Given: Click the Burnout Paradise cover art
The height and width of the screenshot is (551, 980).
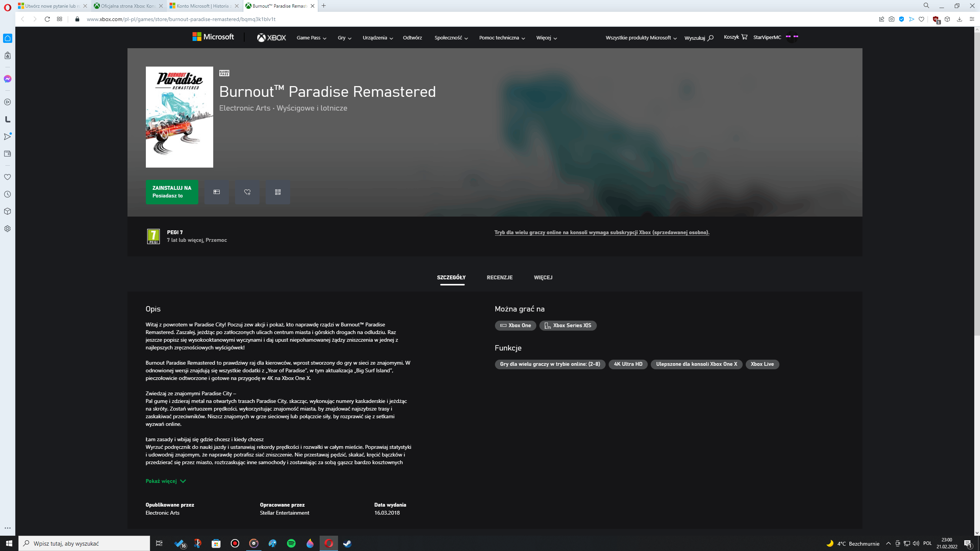Looking at the screenshot, I should [180, 117].
